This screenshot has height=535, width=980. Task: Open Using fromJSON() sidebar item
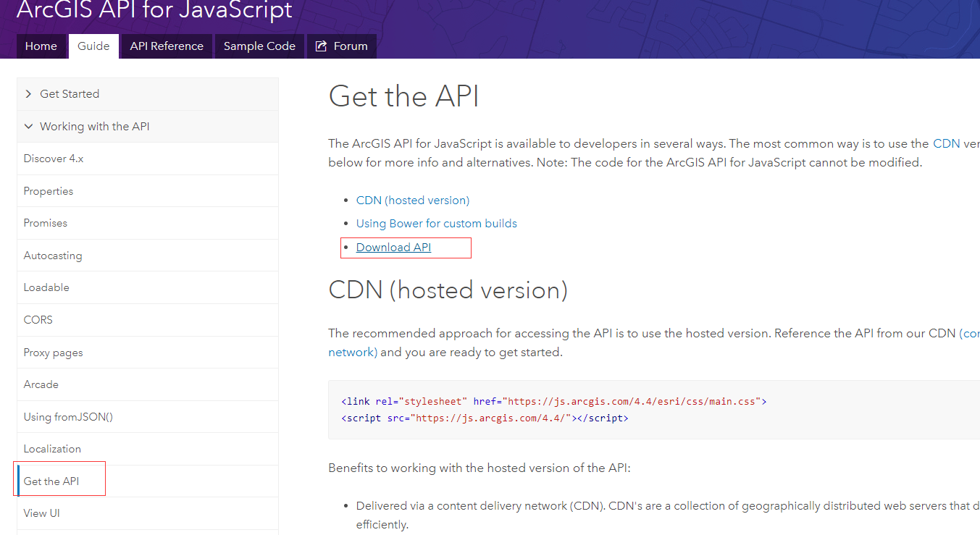point(148,417)
